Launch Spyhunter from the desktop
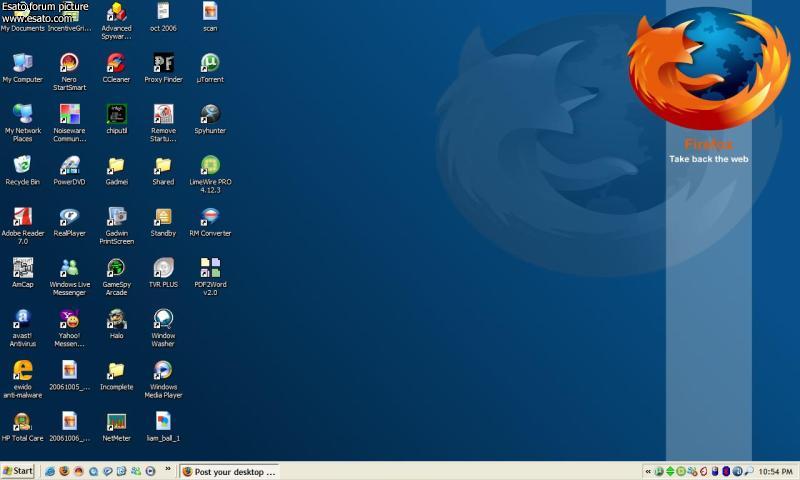 point(210,118)
